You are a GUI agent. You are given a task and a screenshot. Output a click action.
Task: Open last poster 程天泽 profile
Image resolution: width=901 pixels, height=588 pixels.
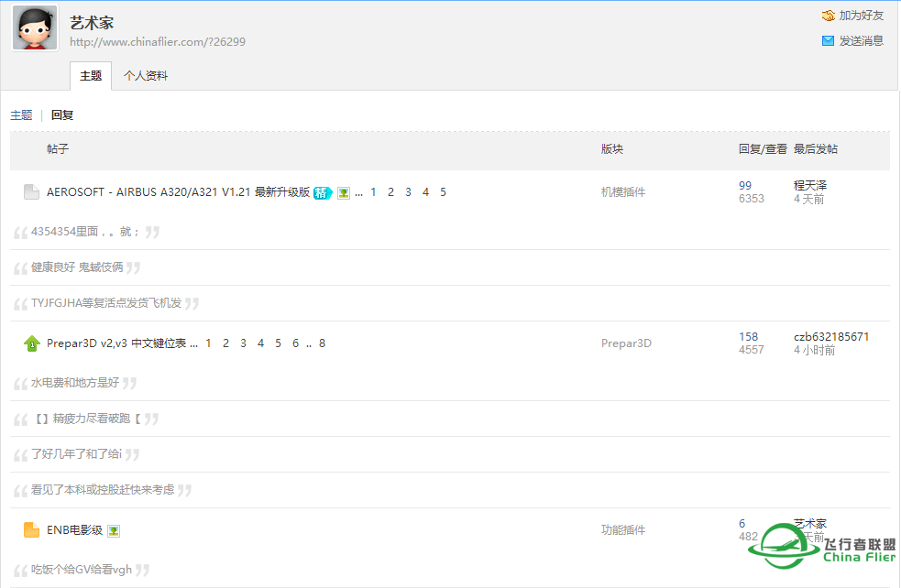(810, 186)
